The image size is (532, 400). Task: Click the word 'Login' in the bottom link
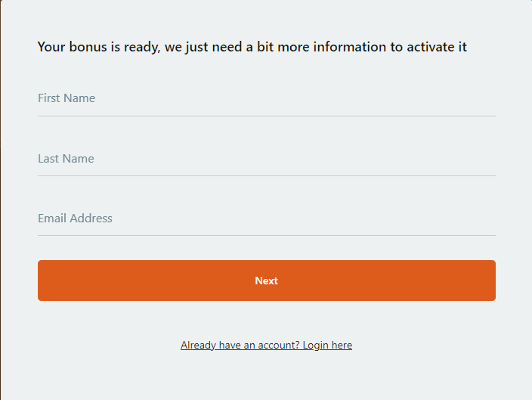pos(316,346)
